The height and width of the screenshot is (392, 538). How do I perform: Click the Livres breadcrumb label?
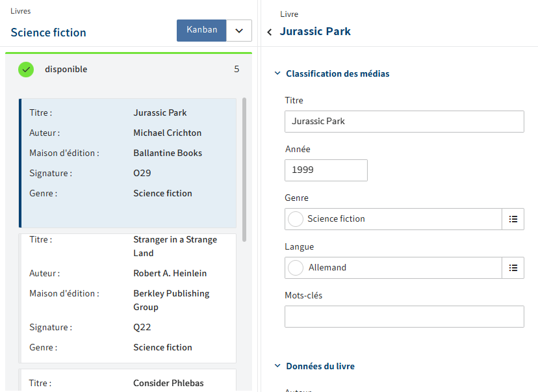click(x=21, y=11)
